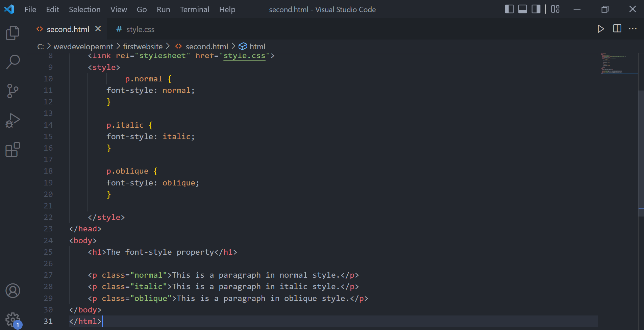
Task: Expand the wevdevelopemnt breadcrumb folder
Action: tap(83, 47)
